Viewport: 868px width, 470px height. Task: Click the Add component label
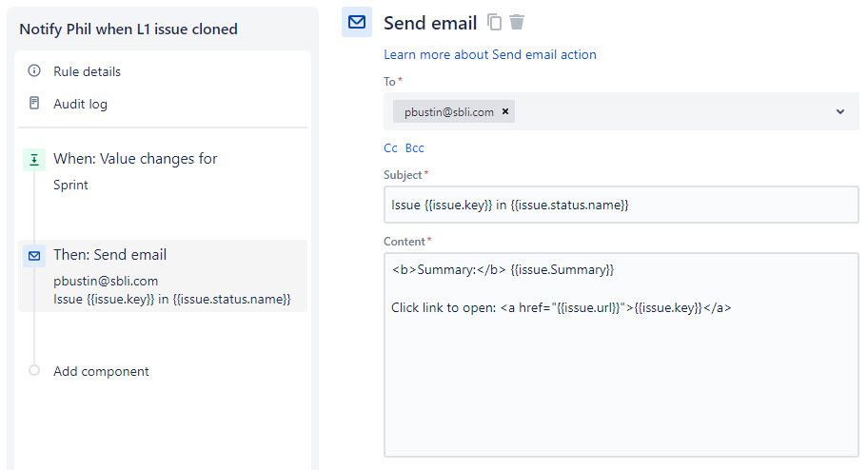(101, 371)
